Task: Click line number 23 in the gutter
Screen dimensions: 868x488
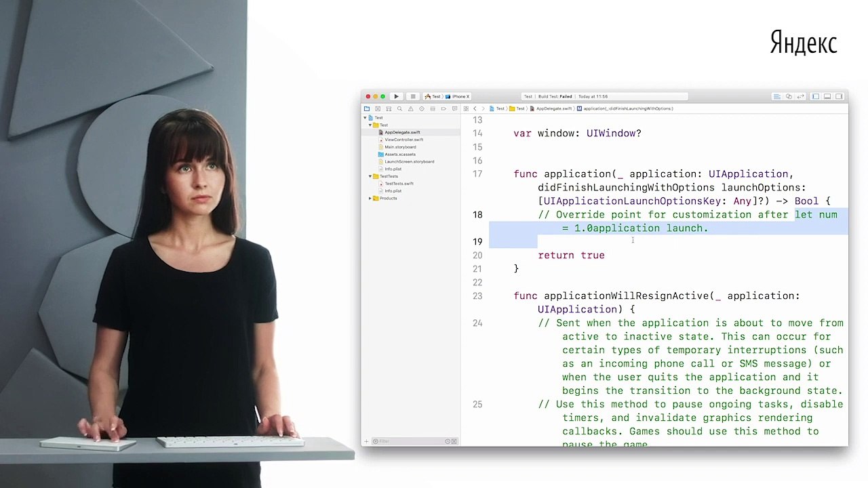Action: [x=478, y=296]
